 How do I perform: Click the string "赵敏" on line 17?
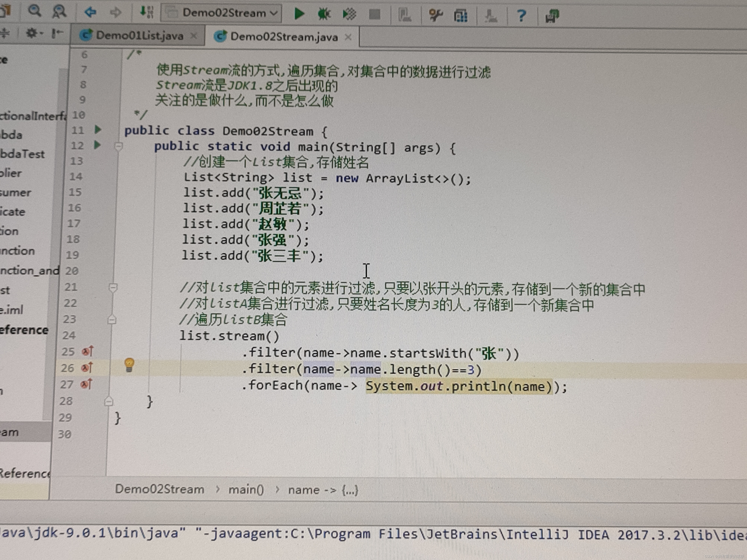pos(273,224)
